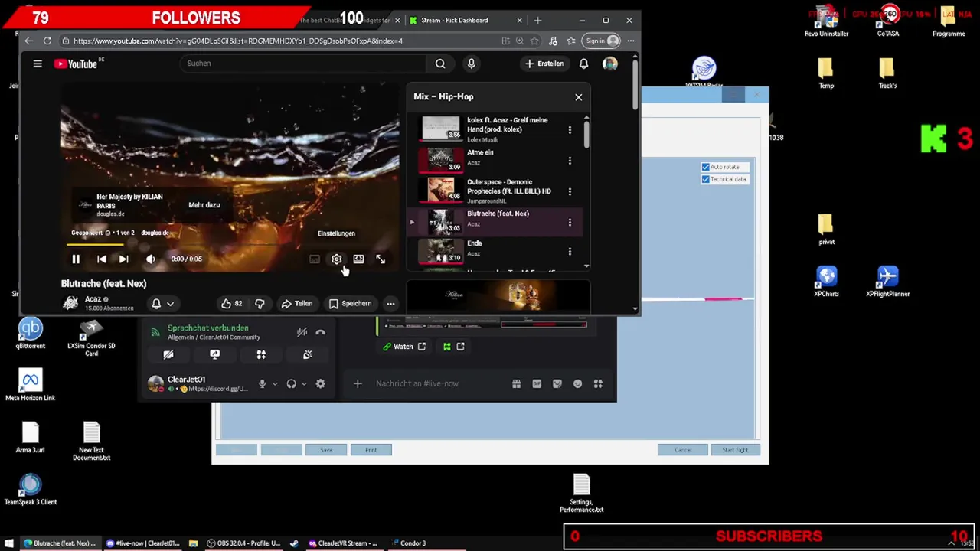Deafen Discord headphones
Viewport: 980px width, 551px height.
[291, 384]
